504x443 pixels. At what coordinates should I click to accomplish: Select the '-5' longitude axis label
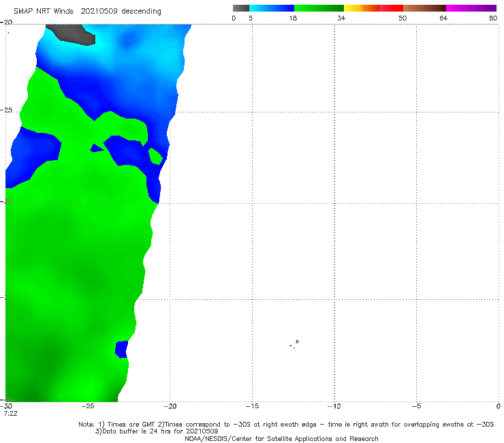[x=416, y=406]
